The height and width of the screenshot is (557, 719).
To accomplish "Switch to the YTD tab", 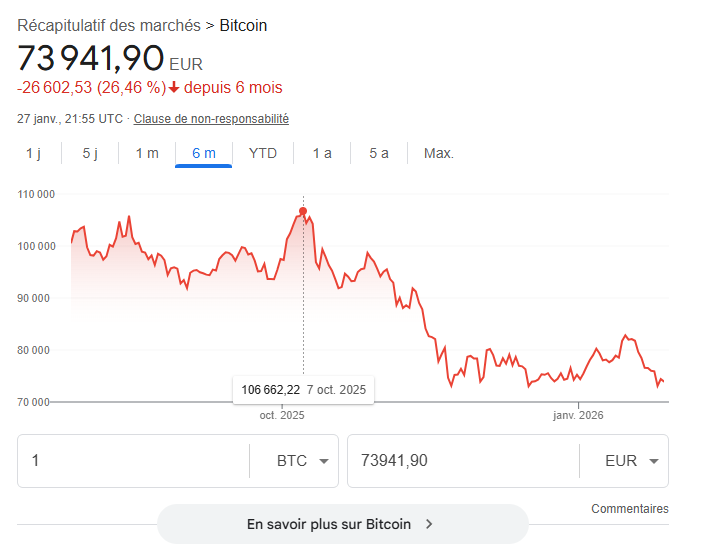I will 263,153.
